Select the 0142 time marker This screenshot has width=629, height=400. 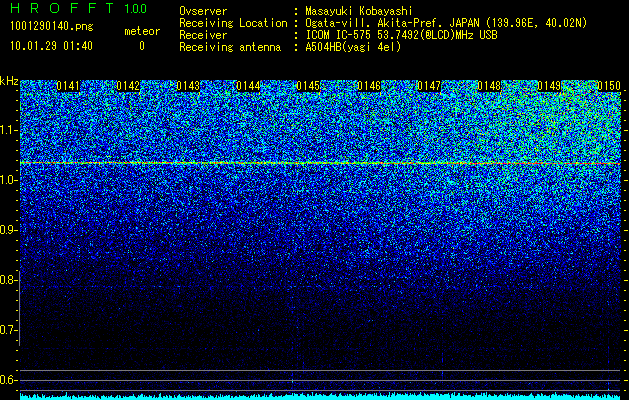(x=128, y=86)
